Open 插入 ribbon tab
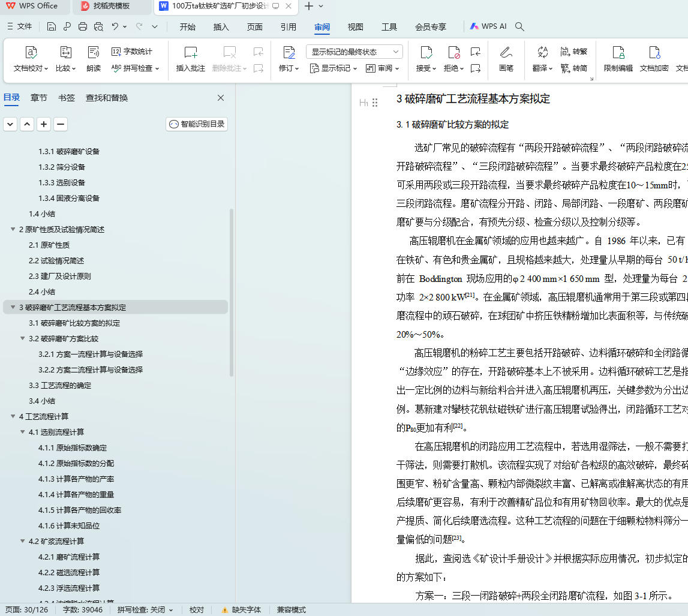The width and height of the screenshot is (688, 616). tap(221, 27)
